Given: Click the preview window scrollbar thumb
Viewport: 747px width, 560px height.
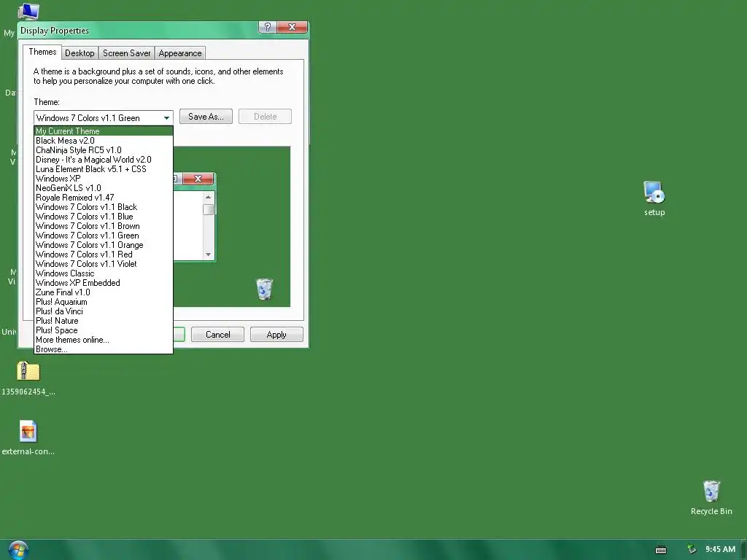Looking at the screenshot, I should 208,209.
